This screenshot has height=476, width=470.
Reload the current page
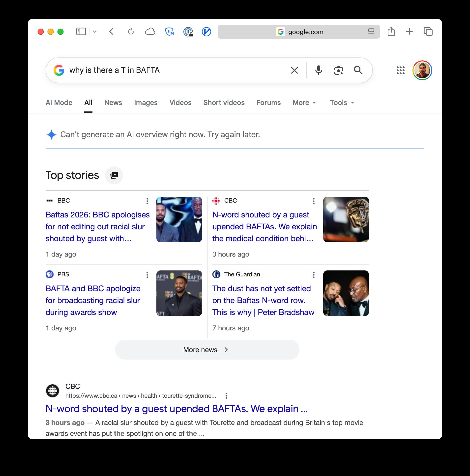pyautogui.click(x=131, y=32)
